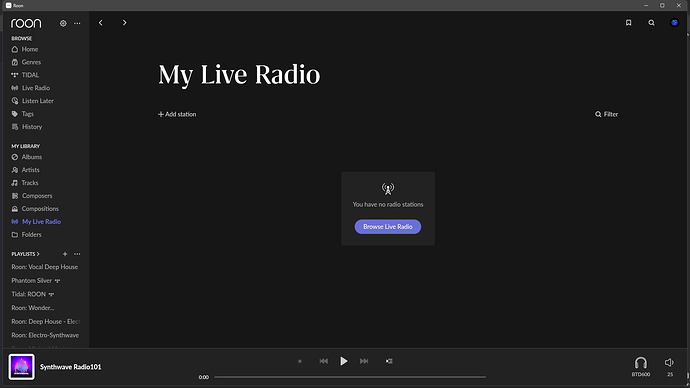The width and height of the screenshot is (690, 388).
Task: Open the user profile avatar
Action: pyautogui.click(x=674, y=22)
